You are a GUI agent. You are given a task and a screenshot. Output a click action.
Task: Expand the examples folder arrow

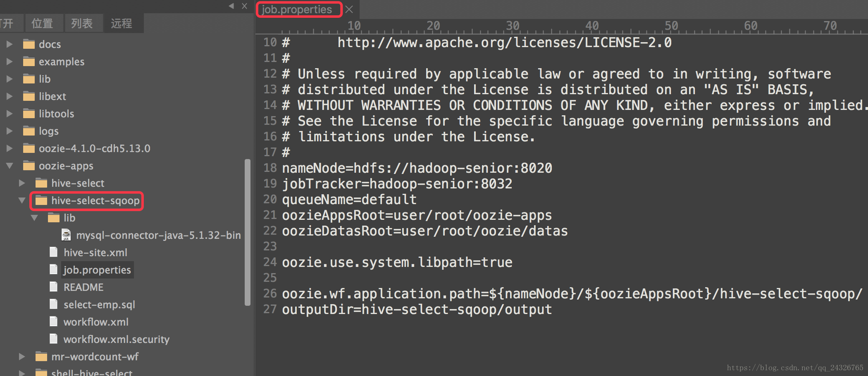click(x=10, y=62)
